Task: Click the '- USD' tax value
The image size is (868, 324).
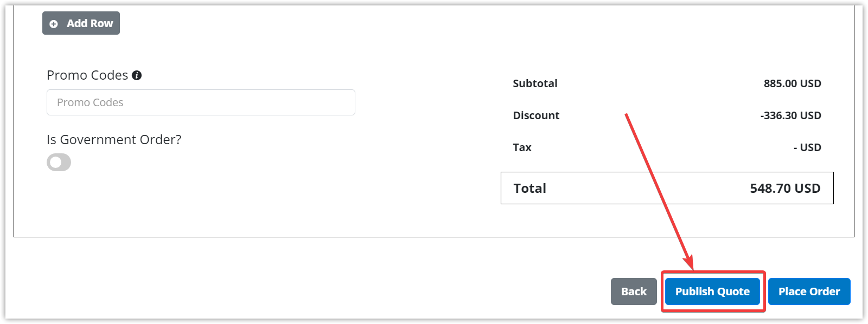Action: tap(807, 147)
